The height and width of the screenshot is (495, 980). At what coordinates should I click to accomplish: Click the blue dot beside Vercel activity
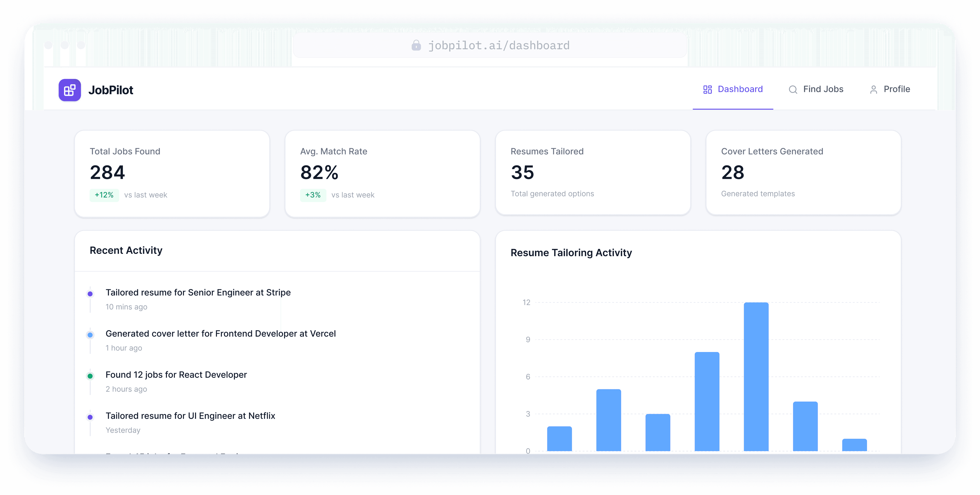tap(90, 335)
